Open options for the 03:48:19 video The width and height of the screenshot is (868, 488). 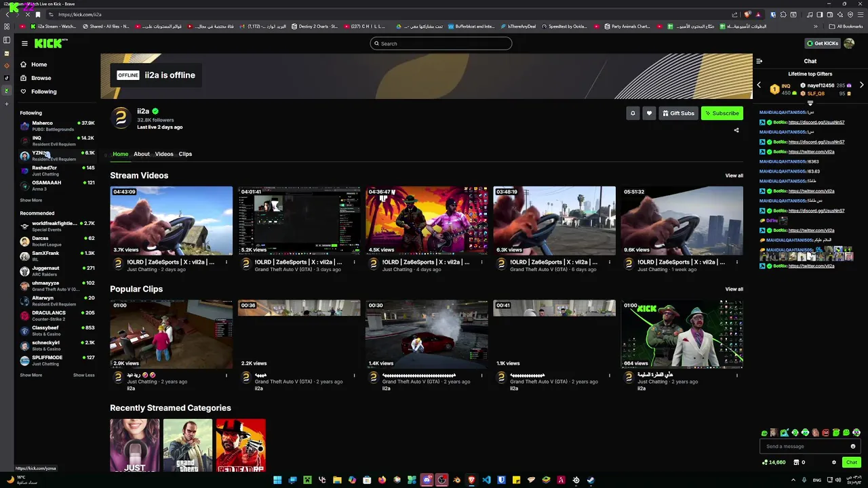(609, 262)
